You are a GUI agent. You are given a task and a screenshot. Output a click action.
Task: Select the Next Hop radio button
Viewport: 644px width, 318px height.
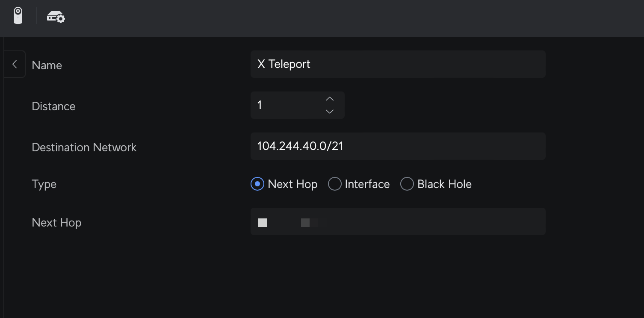tap(257, 184)
